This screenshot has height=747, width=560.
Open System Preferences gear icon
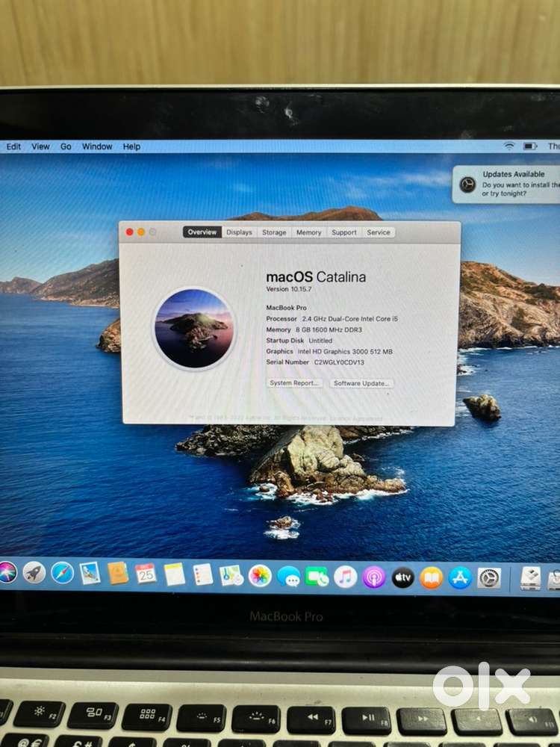(489, 577)
